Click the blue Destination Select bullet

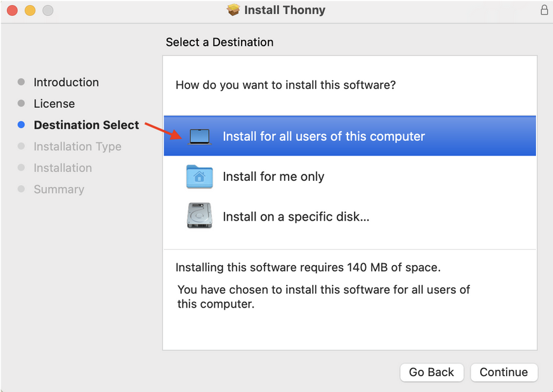[21, 124]
